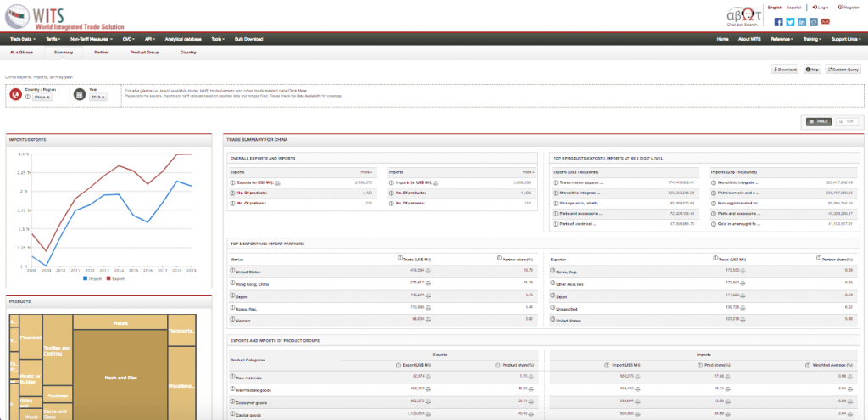
Task: Click info icon next to China selector
Action: (x=28, y=97)
